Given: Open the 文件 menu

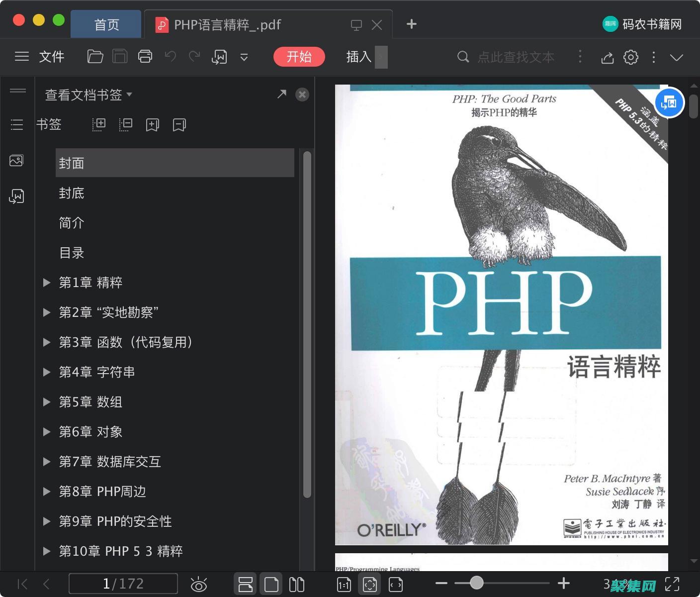Looking at the screenshot, I should pyautogui.click(x=52, y=57).
